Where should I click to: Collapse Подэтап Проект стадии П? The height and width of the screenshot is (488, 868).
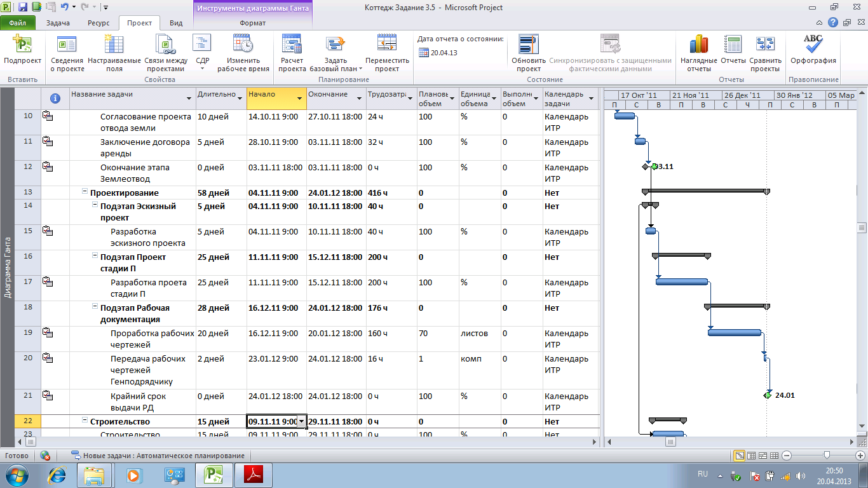95,255
